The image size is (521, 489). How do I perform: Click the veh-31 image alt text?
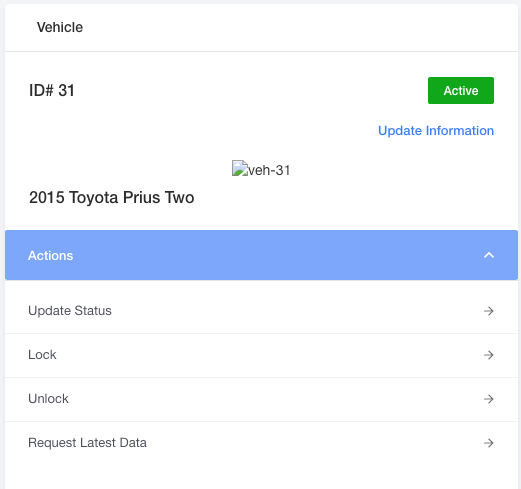click(x=269, y=170)
